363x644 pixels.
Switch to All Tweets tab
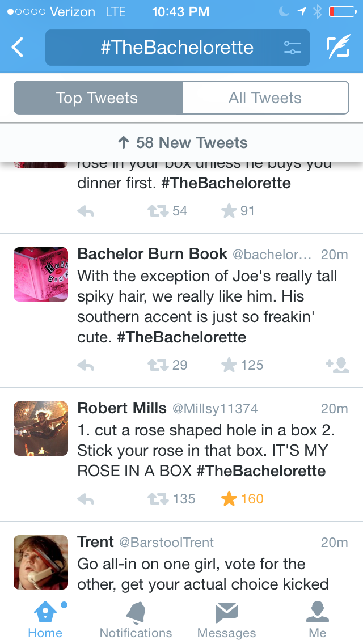point(265,98)
